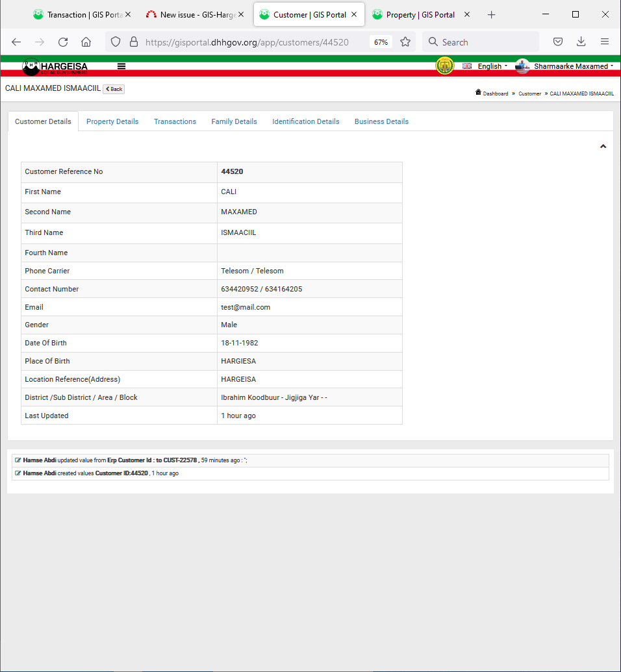Open the Firefox application menu
This screenshot has width=621, height=672.
click(605, 42)
